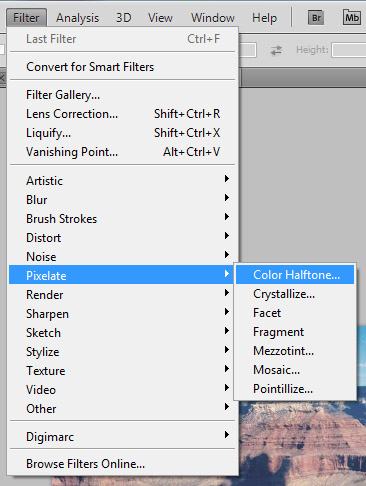Swap width and height using the arrows icon

[x=276, y=50]
